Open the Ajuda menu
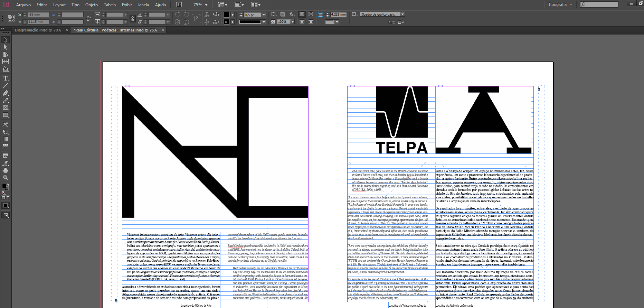 coord(160,5)
